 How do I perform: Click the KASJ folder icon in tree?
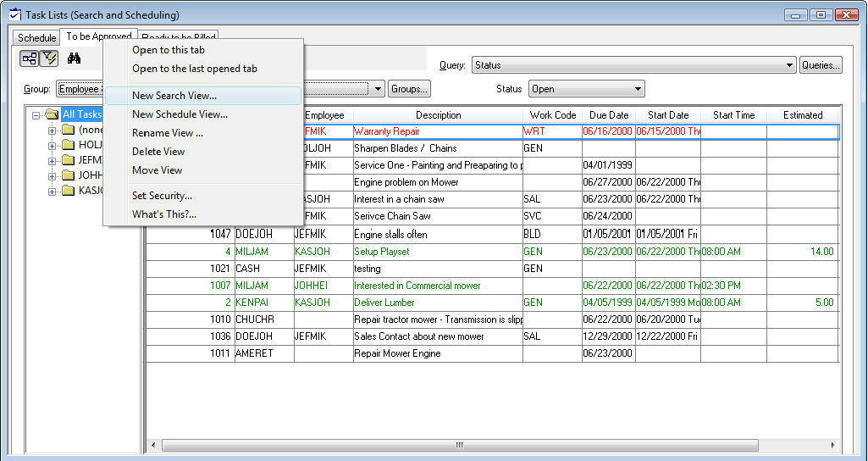68,191
